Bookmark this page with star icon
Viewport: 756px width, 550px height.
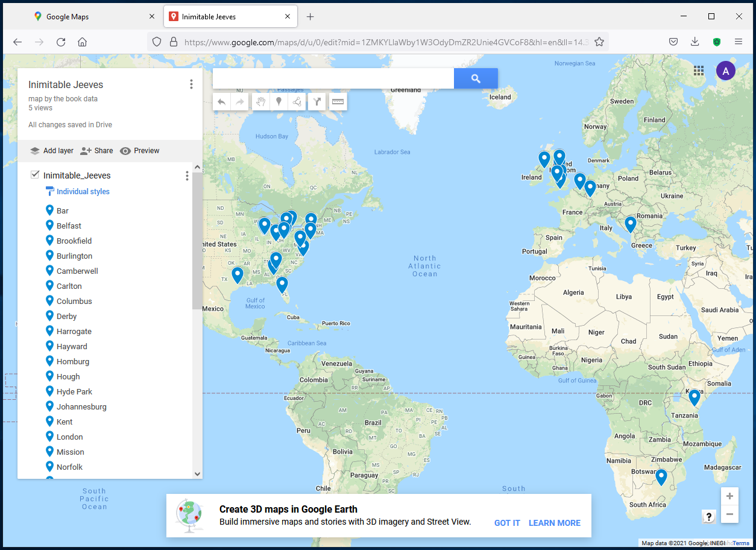coord(599,42)
